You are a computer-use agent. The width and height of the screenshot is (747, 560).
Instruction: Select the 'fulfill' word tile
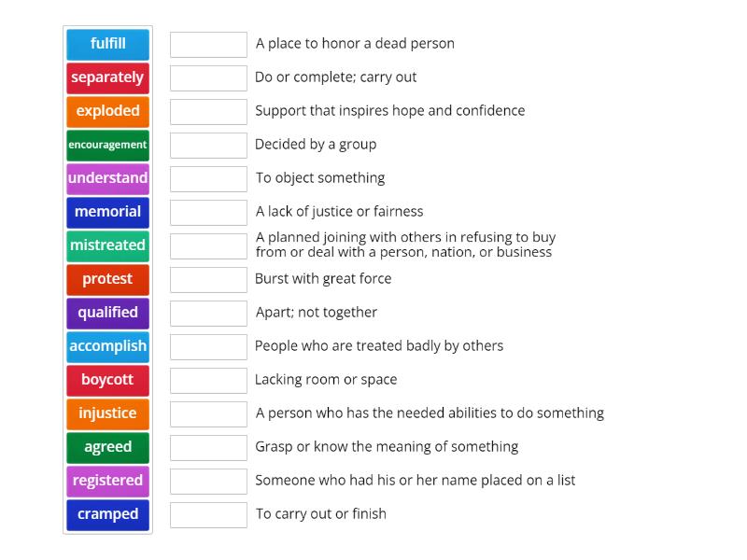click(107, 44)
